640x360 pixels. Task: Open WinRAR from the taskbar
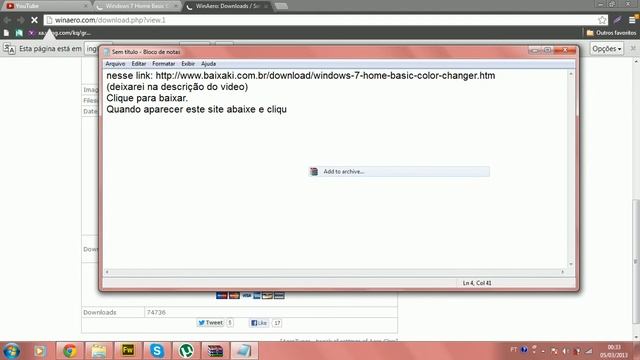pos(215,351)
